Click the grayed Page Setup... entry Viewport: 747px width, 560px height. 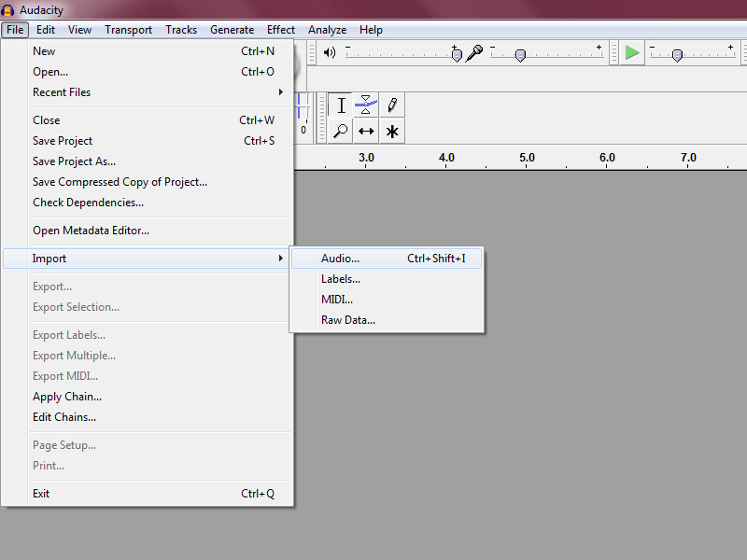148,445
